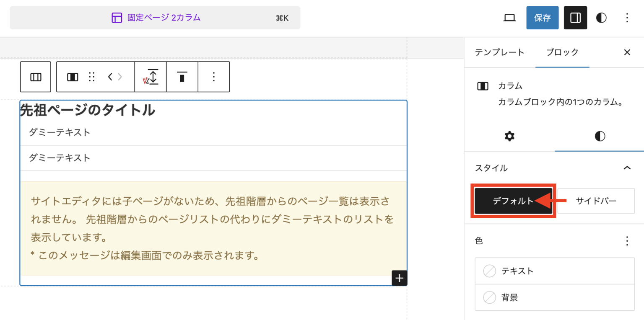
Task: Click the desktop preview icon in top bar
Action: (x=509, y=18)
